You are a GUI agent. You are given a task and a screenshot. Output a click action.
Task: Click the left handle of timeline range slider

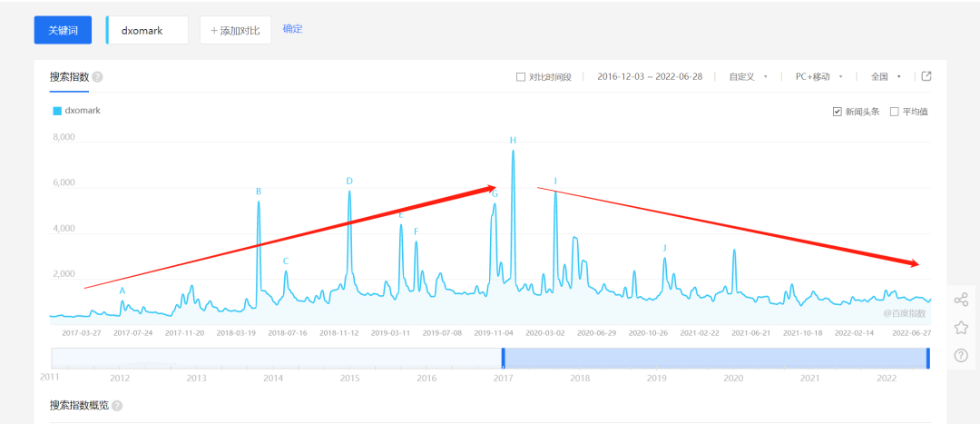(503, 358)
